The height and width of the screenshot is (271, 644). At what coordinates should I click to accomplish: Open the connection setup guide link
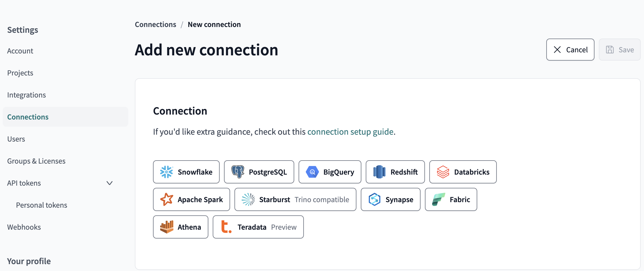(x=350, y=132)
